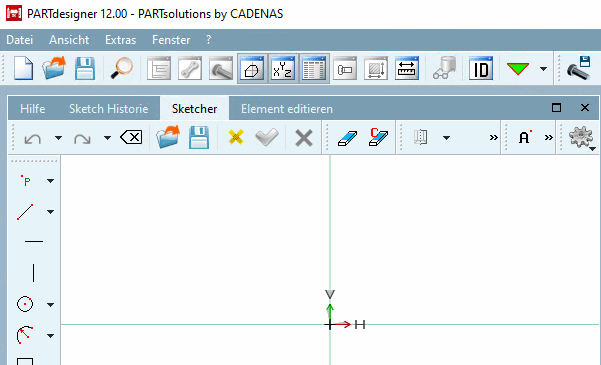The width and height of the screenshot is (601, 365).
Task: Click the undo arrow in Sketcher
Action: coord(33,138)
